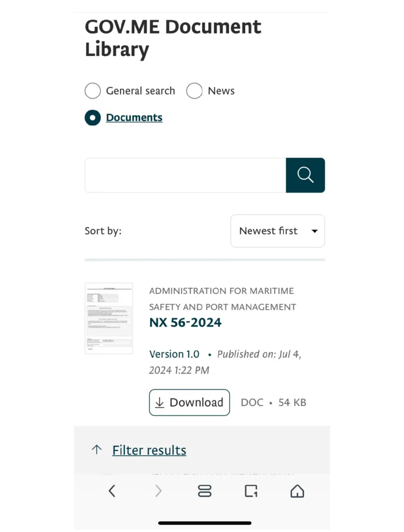
Task: Expand the Filter results panel
Action: 149,450
